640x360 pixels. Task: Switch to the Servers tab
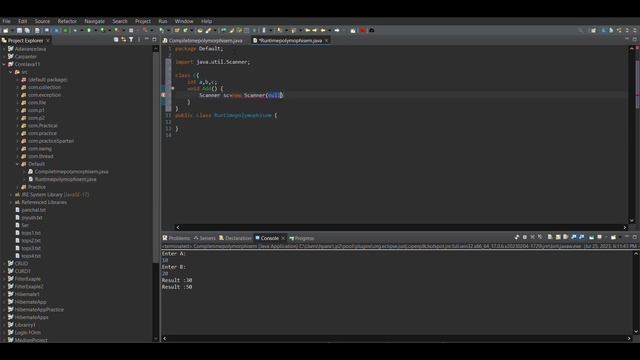tap(204, 238)
